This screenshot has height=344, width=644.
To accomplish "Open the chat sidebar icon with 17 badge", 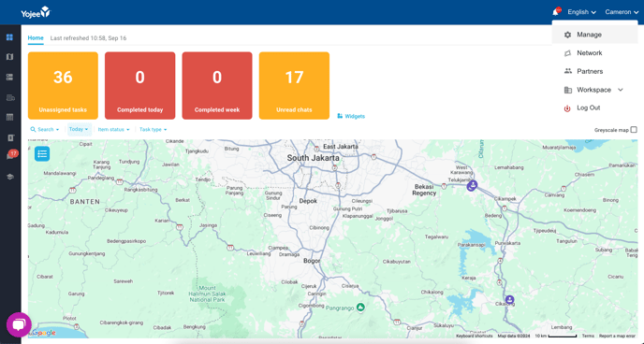I will pos(10,156).
